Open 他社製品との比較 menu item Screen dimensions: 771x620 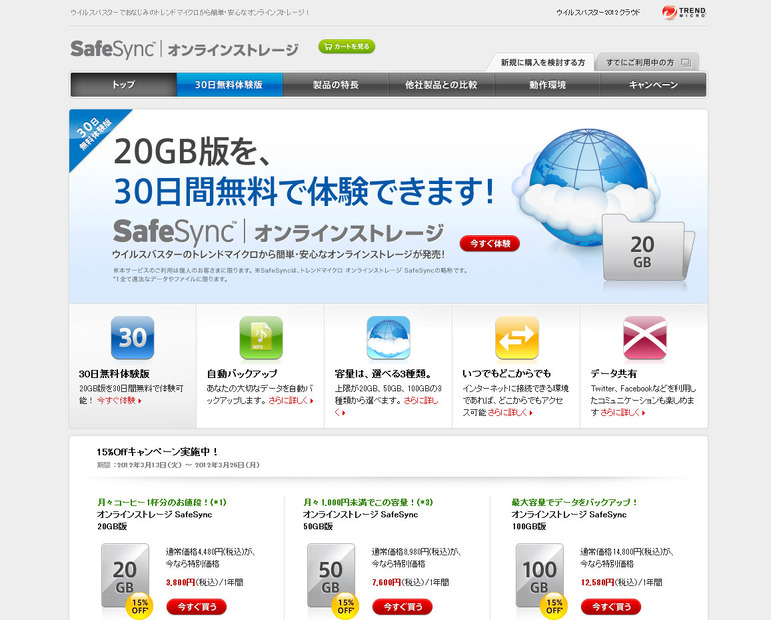click(x=441, y=85)
